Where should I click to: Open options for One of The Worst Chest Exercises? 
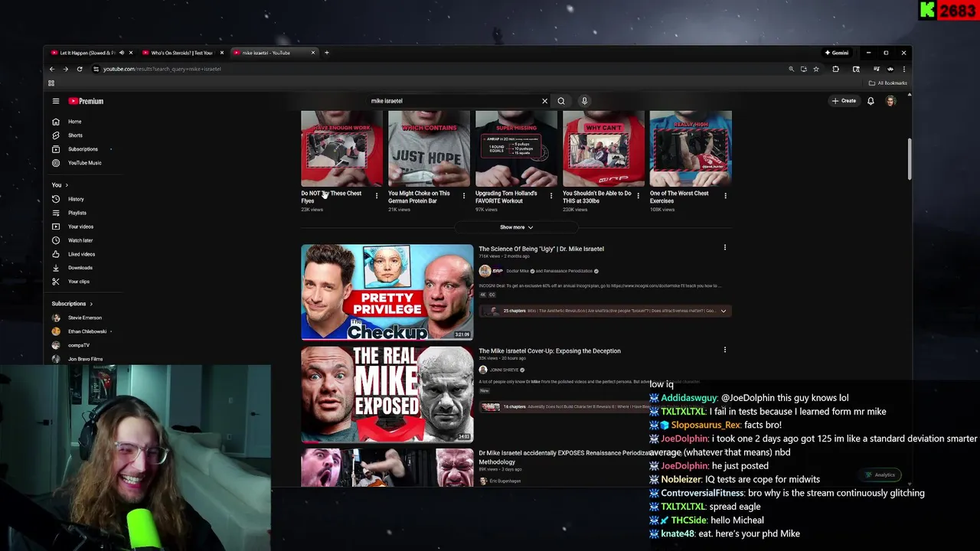tap(725, 196)
